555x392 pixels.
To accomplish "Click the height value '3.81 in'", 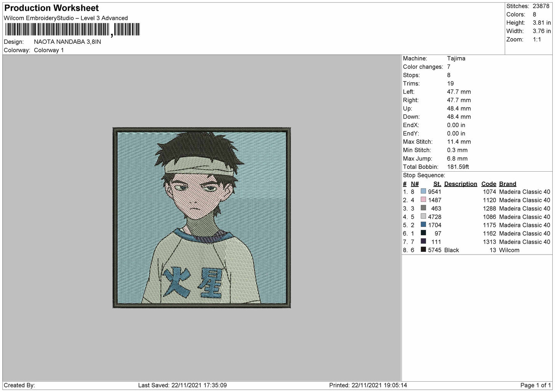I will 542,23.
